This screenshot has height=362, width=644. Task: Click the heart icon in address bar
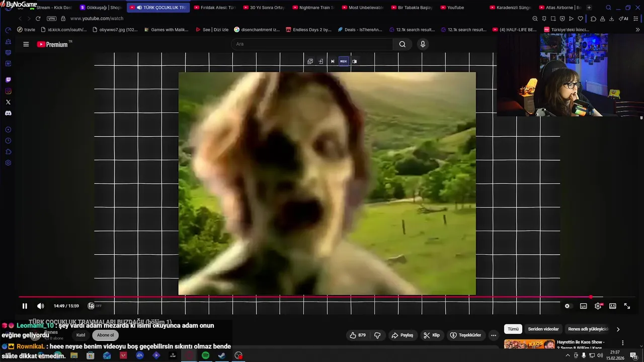coord(580,19)
